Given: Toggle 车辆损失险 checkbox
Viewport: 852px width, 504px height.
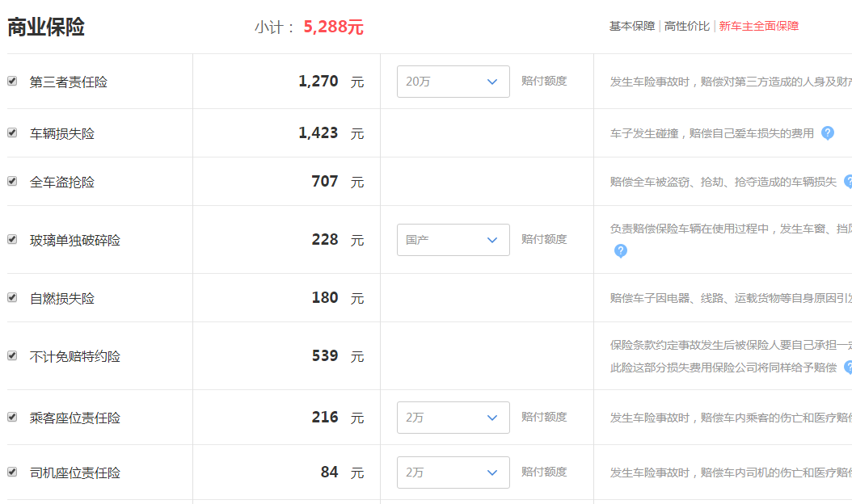Looking at the screenshot, I should click(x=12, y=132).
